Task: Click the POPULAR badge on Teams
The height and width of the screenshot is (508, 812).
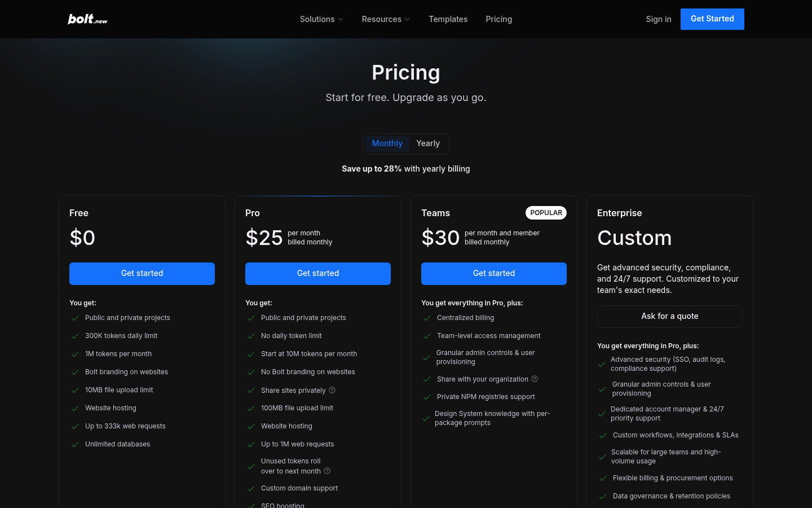Action: pyautogui.click(x=546, y=213)
